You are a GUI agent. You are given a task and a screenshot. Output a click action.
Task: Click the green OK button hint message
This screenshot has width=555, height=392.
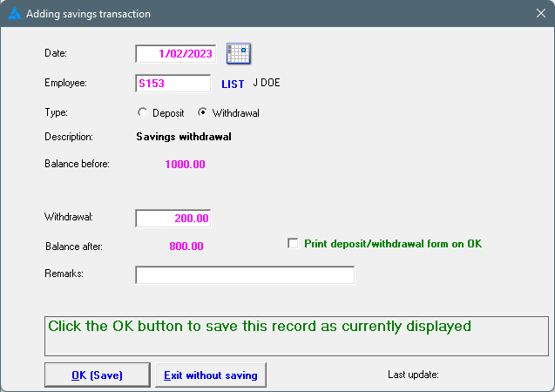click(260, 326)
